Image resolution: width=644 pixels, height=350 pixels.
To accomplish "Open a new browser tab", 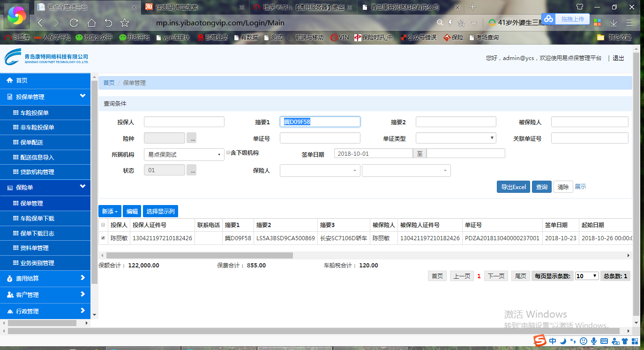I will (x=472, y=7).
